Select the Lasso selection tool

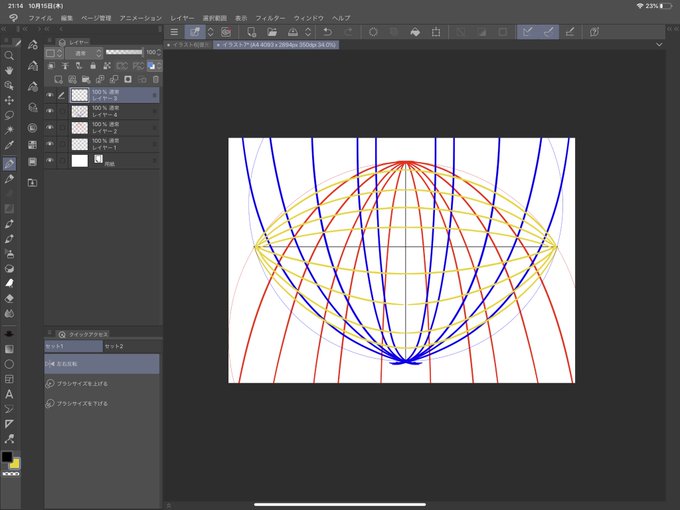coord(9,115)
